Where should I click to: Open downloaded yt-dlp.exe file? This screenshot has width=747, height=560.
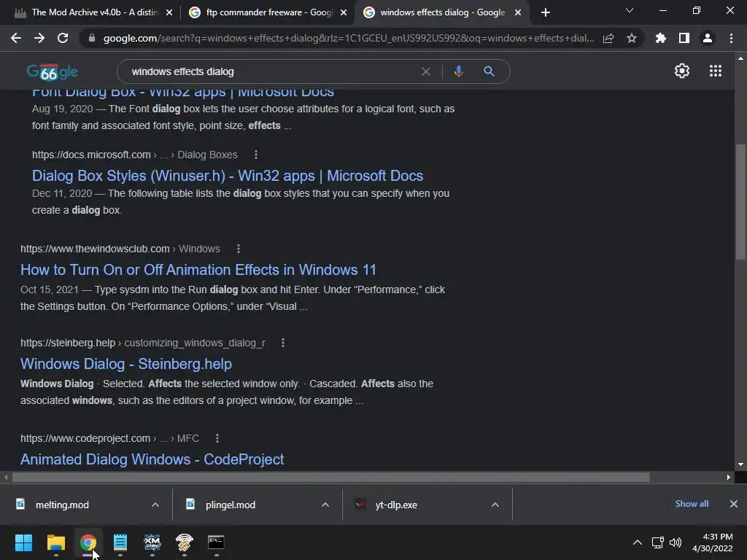396,505
